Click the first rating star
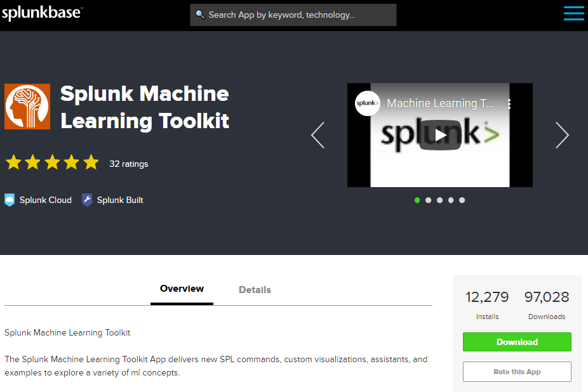Viewport: 588px width, 392px height. (x=13, y=162)
